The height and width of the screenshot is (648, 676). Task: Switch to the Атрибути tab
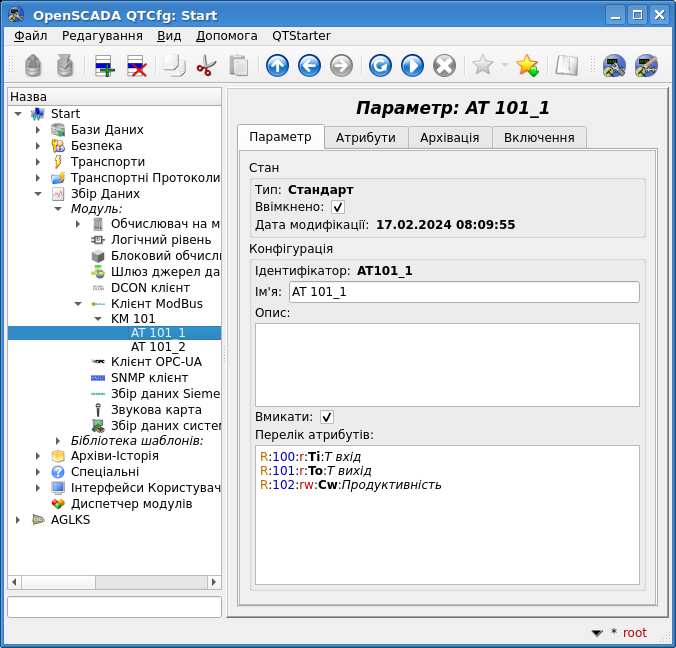(x=365, y=138)
